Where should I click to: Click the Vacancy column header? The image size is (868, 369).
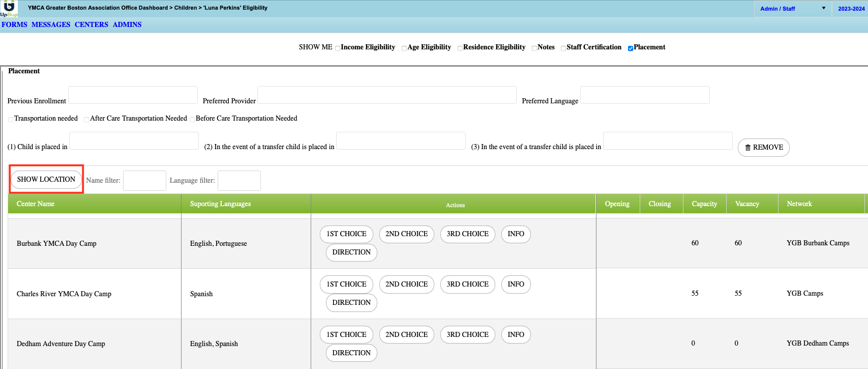752,204
